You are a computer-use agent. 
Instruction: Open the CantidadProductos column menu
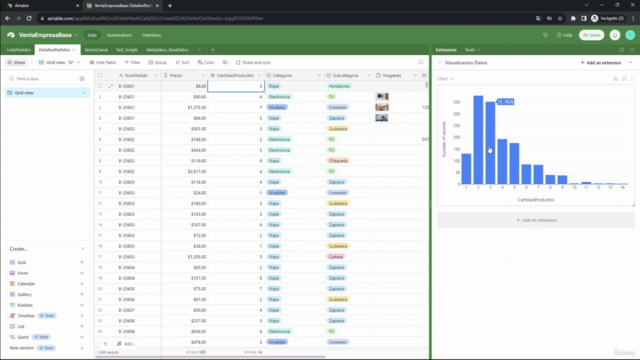259,76
